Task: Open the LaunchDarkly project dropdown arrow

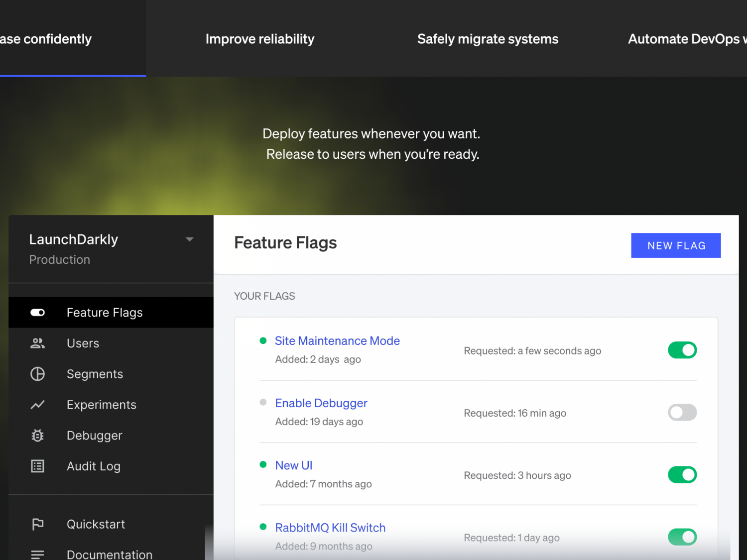Action: [x=189, y=239]
